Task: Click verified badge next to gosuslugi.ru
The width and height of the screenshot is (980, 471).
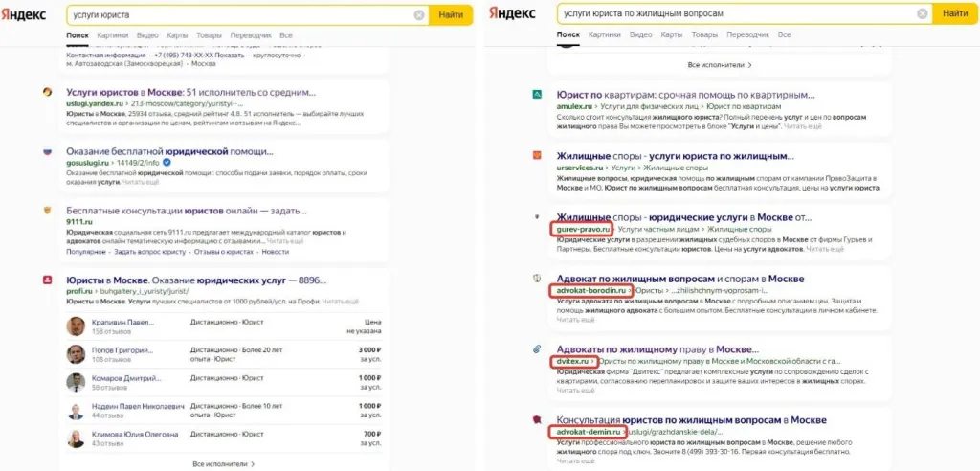Action: 167,163
